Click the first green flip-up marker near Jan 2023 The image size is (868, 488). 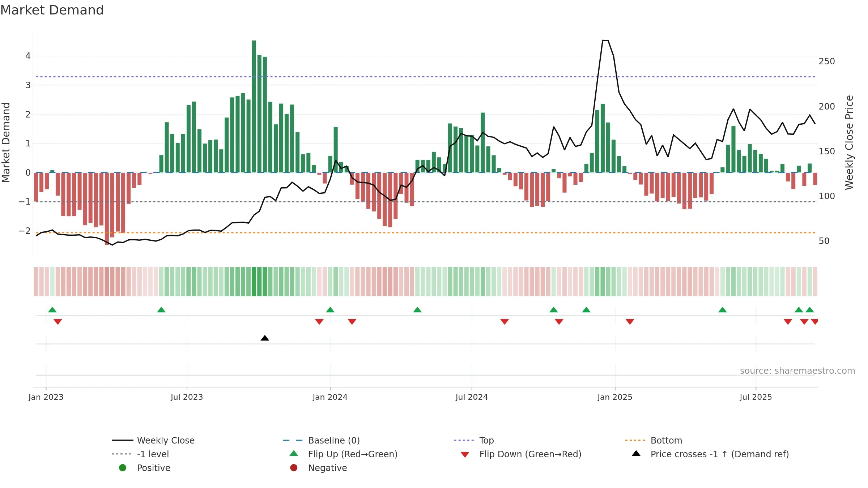pos(52,310)
